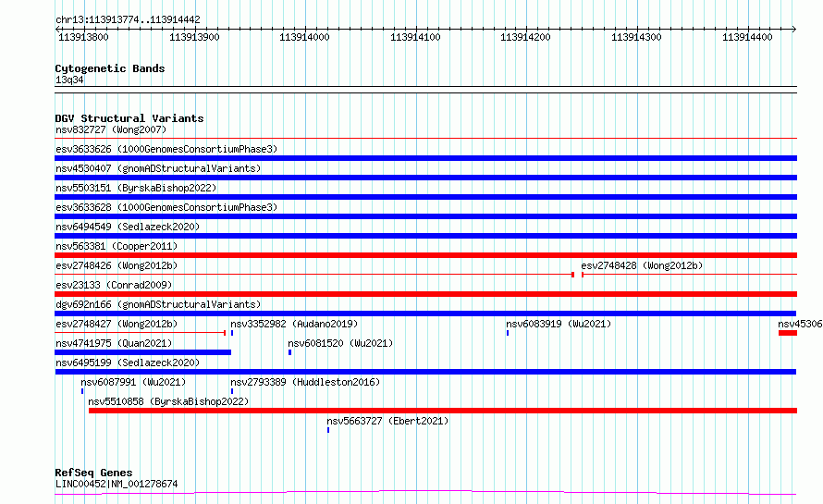The image size is (823, 504).
Task: Select the esv2748428 (Wong2012b) label
Action: [642, 265]
